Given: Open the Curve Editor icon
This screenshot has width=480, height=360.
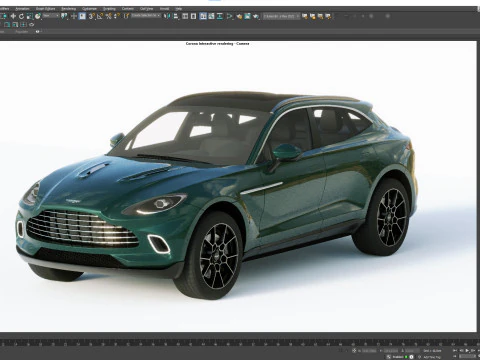Looking at the screenshot, I should (x=211, y=16).
